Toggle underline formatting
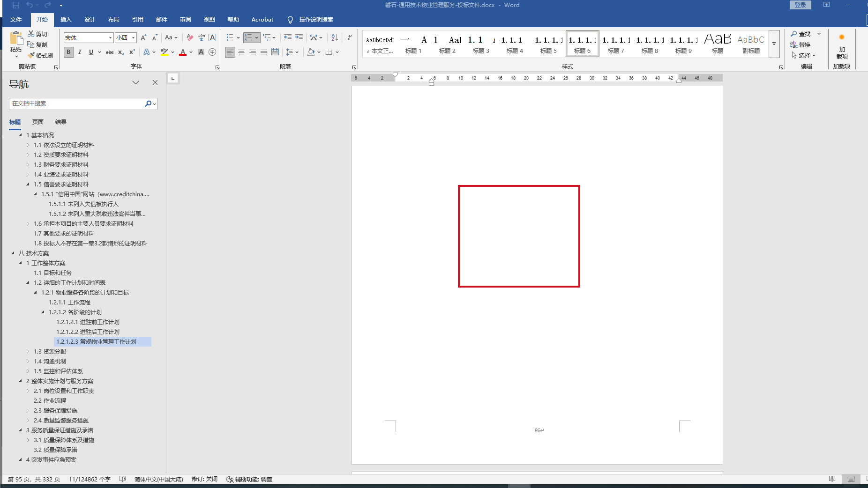868x488 pixels. click(91, 52)
